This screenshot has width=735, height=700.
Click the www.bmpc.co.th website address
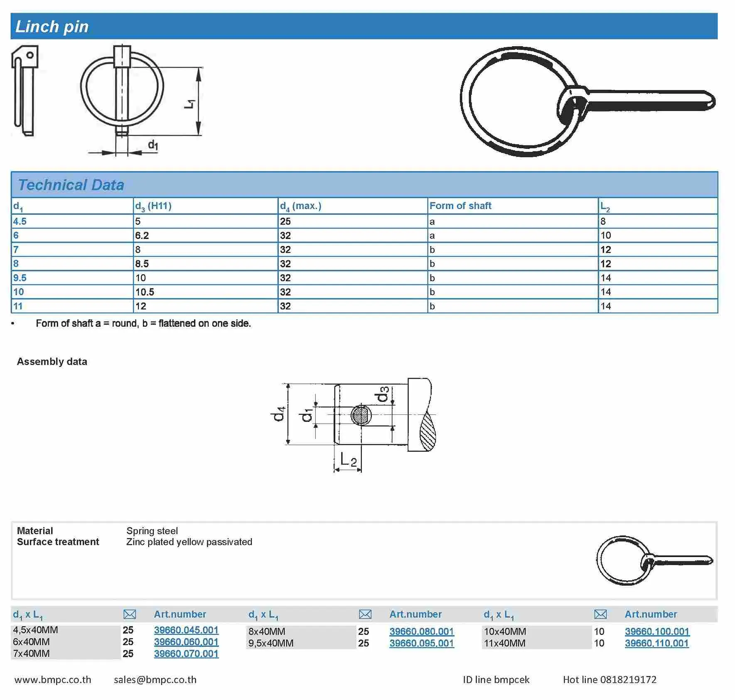click(53, 680)
